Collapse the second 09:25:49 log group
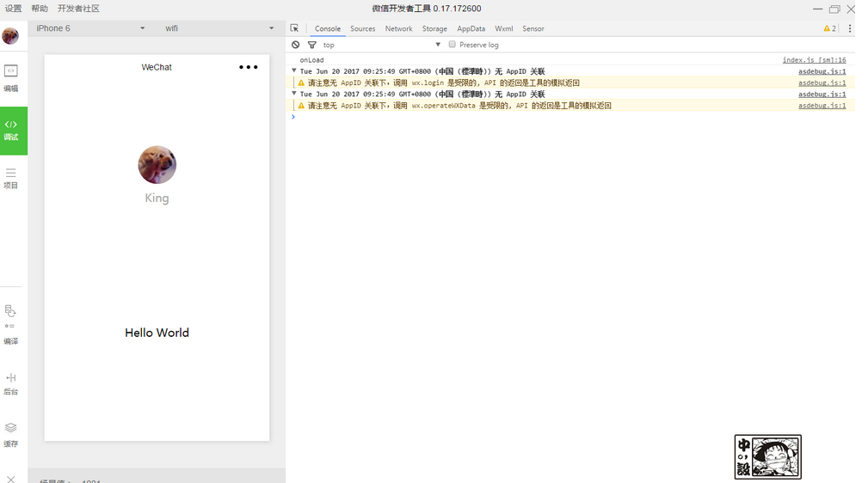868x483 pixels. [294, 94]
